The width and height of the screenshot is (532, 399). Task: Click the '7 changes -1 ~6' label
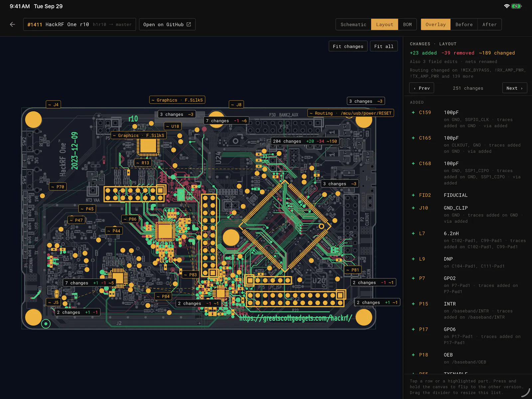226,121
